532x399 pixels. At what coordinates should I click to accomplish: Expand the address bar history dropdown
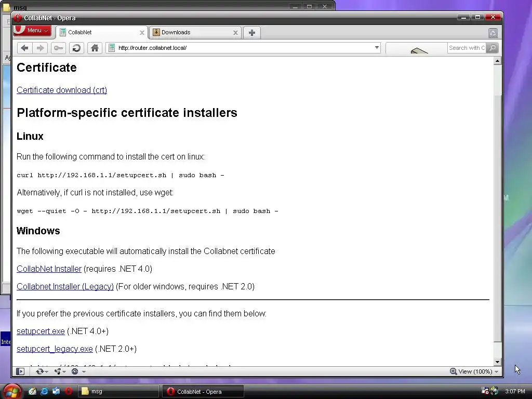click(x=377, y=47)
